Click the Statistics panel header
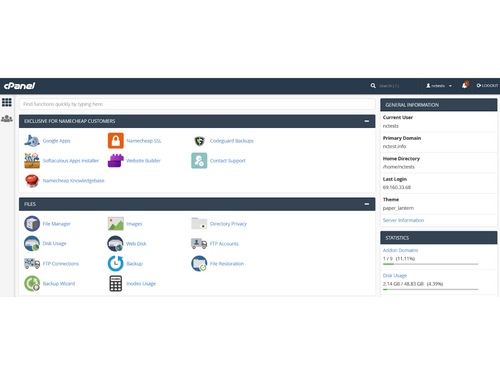Image resolution: width=500 pixels, height=375 pixels. pyautogui.click(x=439, y=238)
